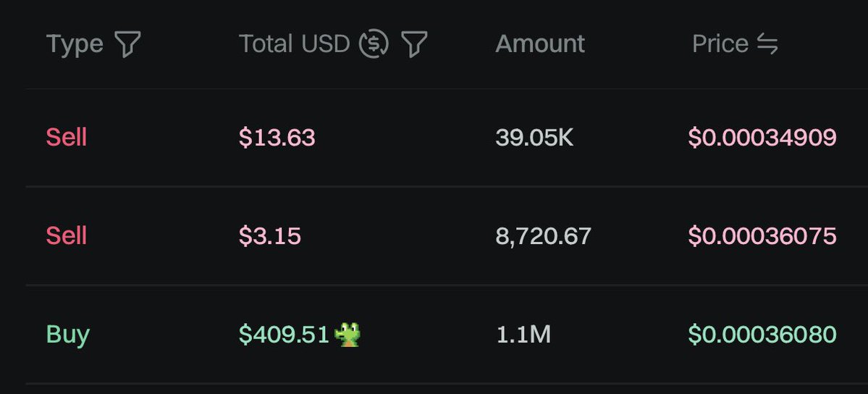Click the $3.15 total value
The image size is (868, 394).
[269, 235]
